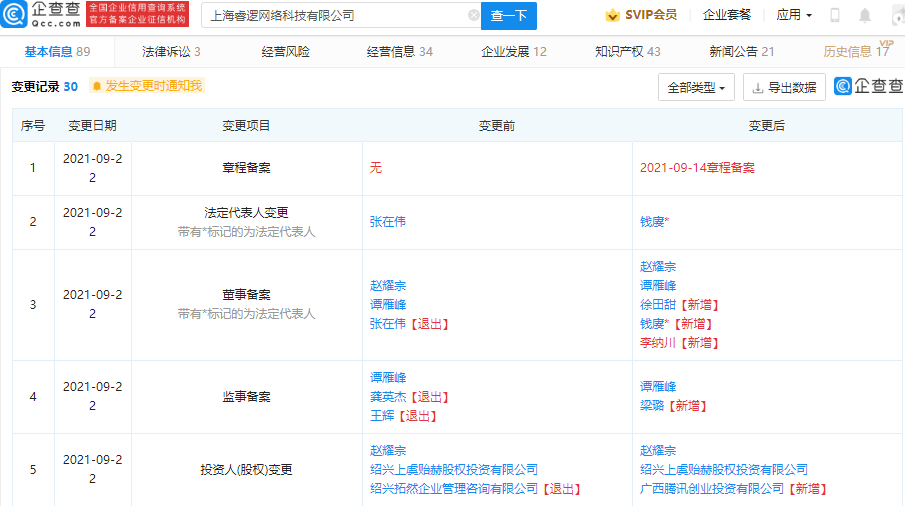Open 徐田甜 【新增】 link

(x=679, y=305)
